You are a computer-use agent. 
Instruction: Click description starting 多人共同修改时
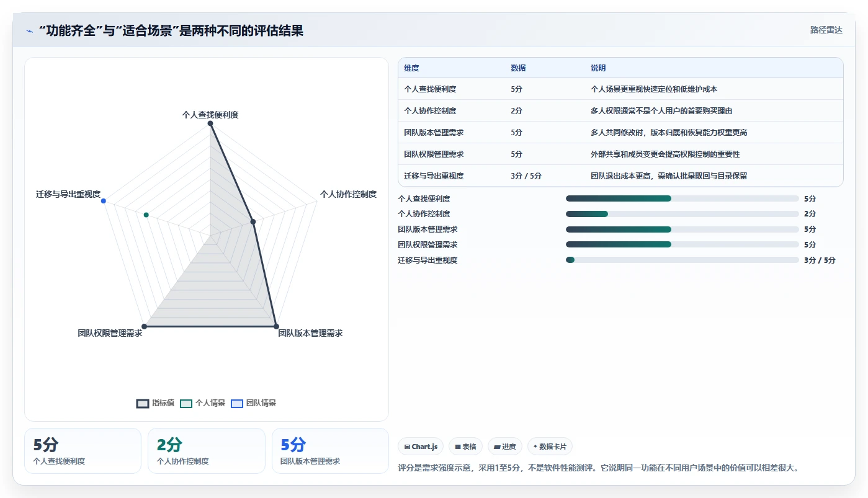(x=669, y=133)
